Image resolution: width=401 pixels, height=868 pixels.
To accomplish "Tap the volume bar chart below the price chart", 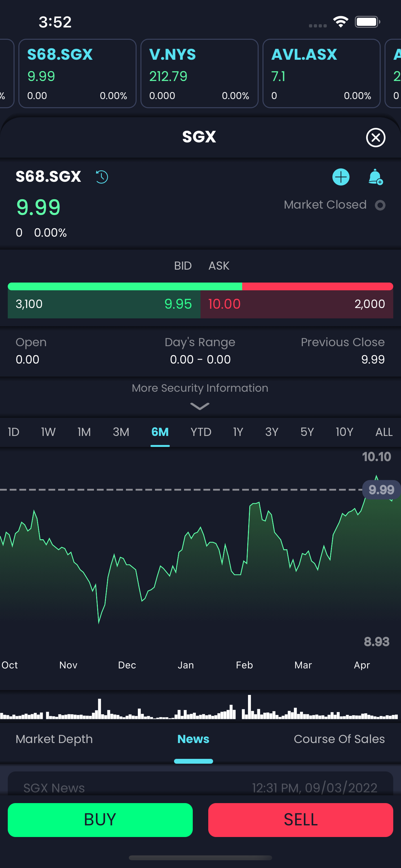I will (200, 707).
